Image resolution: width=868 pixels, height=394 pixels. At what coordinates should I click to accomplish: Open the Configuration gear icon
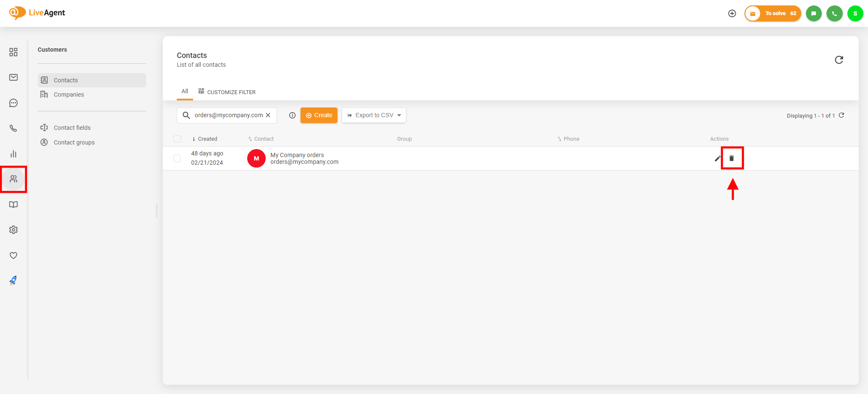pyautogui.click(x=13, y=230)
